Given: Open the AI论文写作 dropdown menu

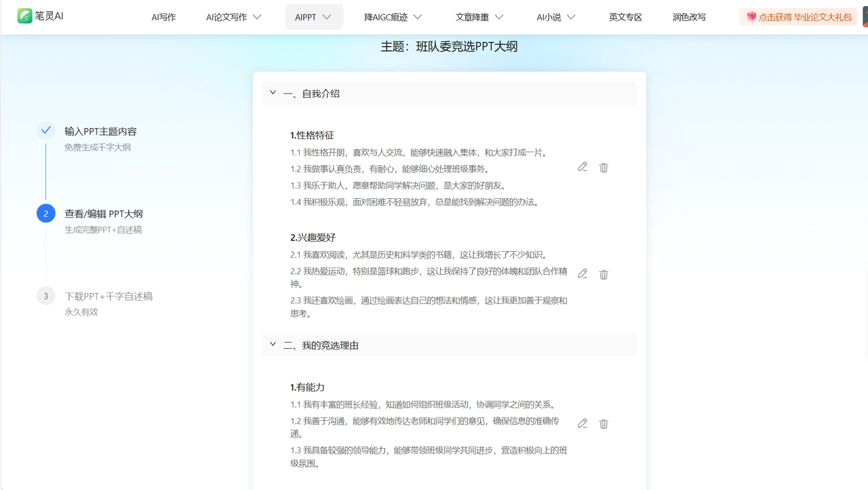Looking at the screenshot, I should coord(233,17).
